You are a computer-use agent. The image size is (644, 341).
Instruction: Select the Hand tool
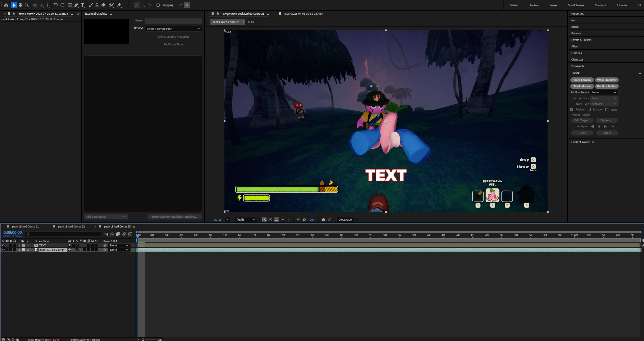(x=20, y=5)
